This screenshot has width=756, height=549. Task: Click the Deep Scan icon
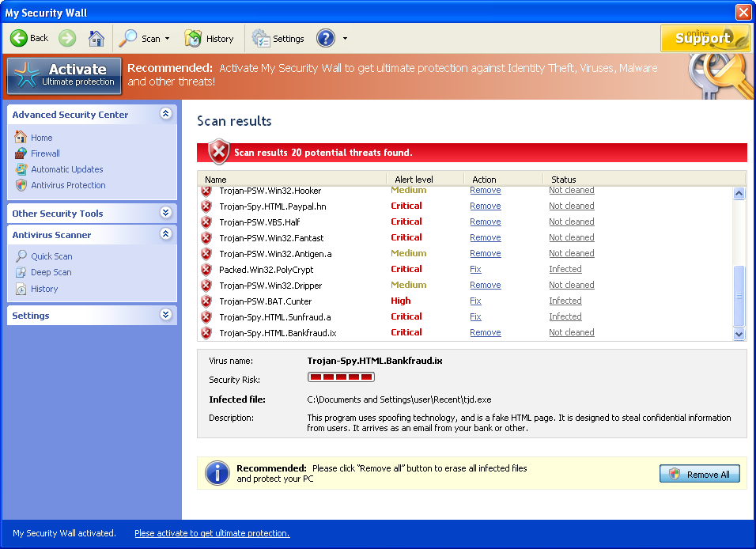tap(21, 272)
